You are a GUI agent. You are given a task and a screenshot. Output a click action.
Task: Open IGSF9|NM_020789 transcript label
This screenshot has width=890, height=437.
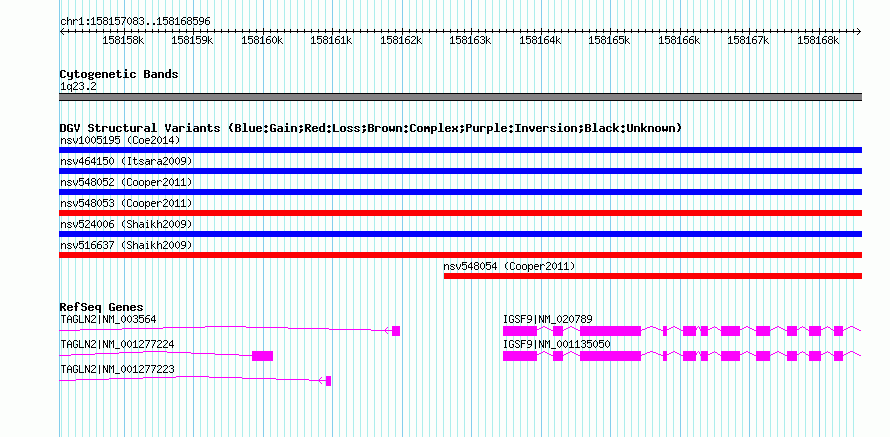coord(548,320)
